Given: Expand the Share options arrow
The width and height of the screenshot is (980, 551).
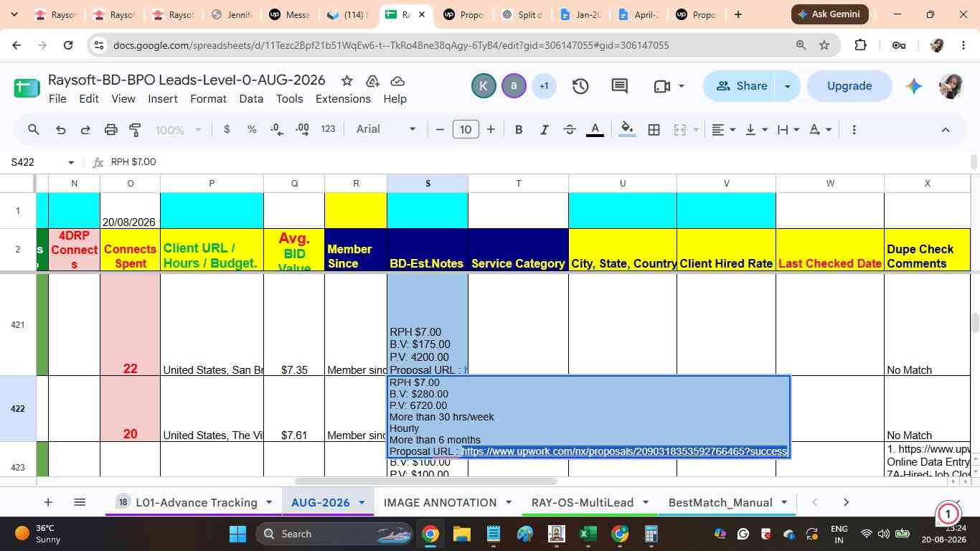Looking at the screenshot, I should pyautogui.click(x=787, y=86).
